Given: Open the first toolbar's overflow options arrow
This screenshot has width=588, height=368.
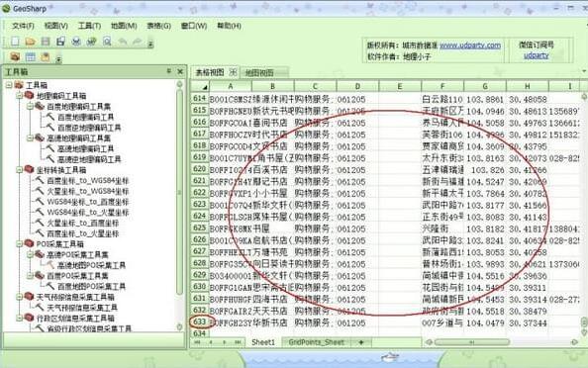Looking at the screenshot, I should tap(150, 44).
